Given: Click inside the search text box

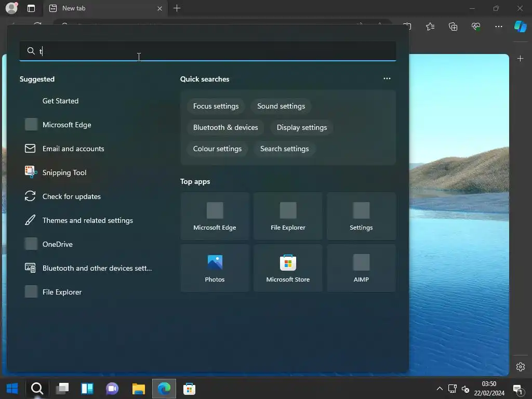Looking at the screenshot, I should pyautogui.click(x=208, y=51).
